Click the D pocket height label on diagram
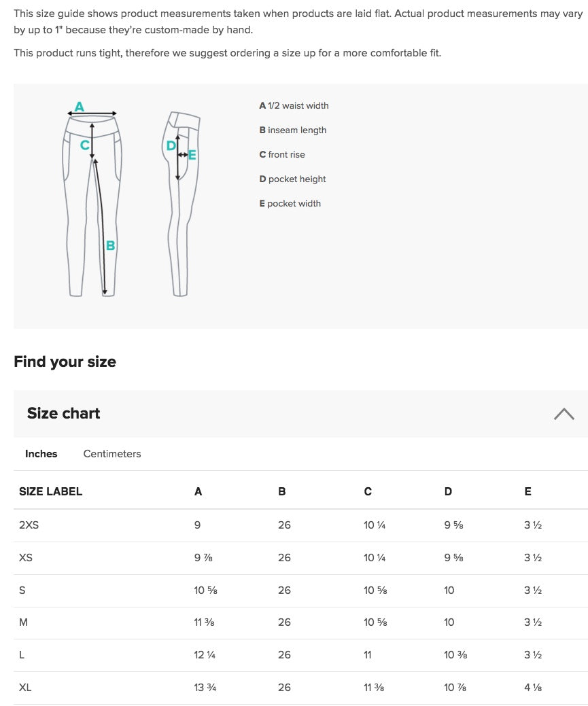The width and height of the screenshot is (588, 706). click(x=171, y=145)
